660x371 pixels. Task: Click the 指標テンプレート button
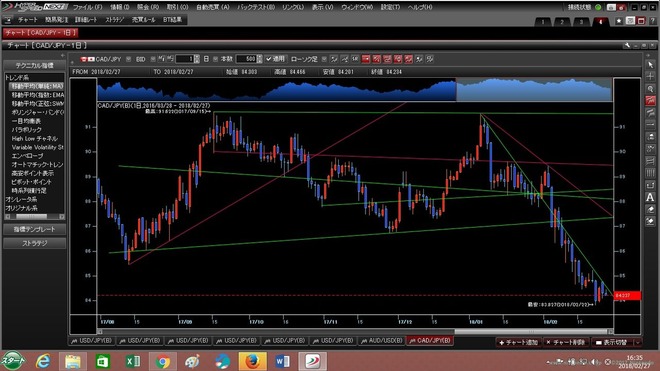tap(35, 229)
